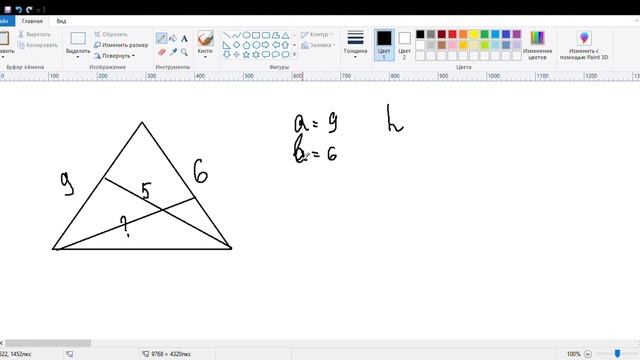Select the Eraser tool
The height and width of the screenshot is (360, 640).
[161, 52]
